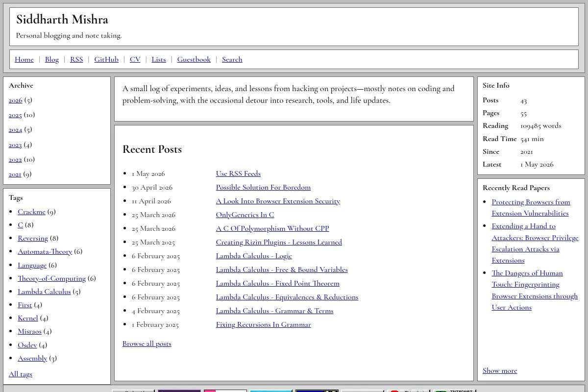
Task: Click Show more under Recently Read Papers
Action: [500, 370]
